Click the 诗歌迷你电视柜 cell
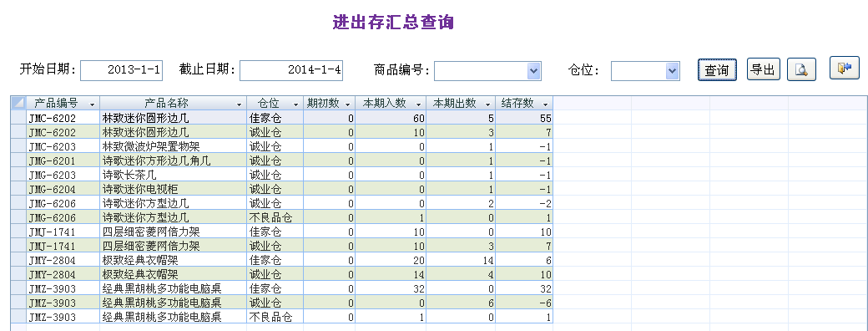The height and width of the screenshot is (331, 868). (174, 189)
